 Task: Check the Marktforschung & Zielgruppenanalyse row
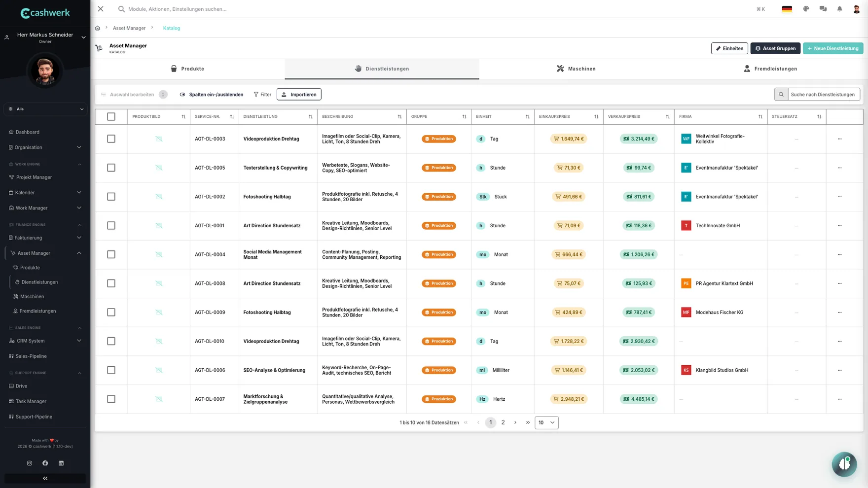click(111, 399)
